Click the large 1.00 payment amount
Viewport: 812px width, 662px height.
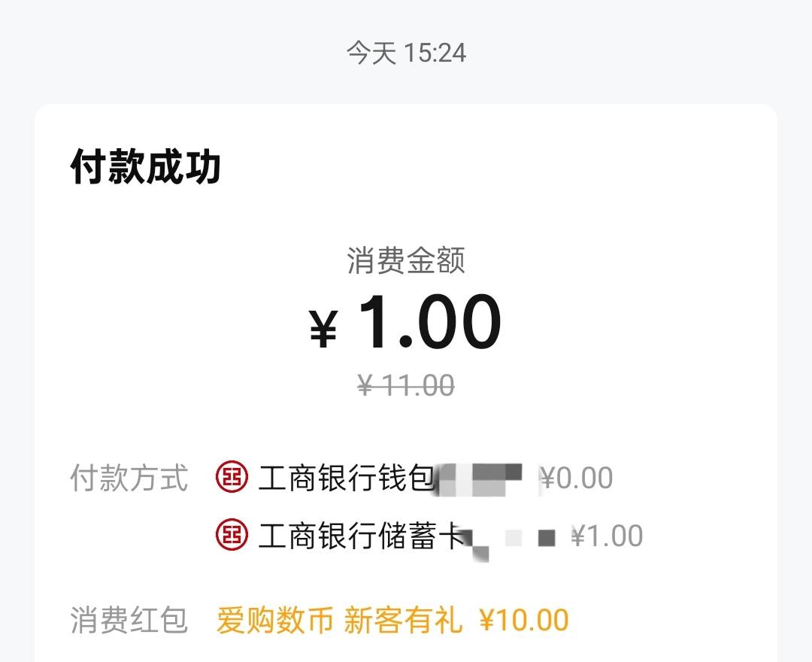point(429,323)
